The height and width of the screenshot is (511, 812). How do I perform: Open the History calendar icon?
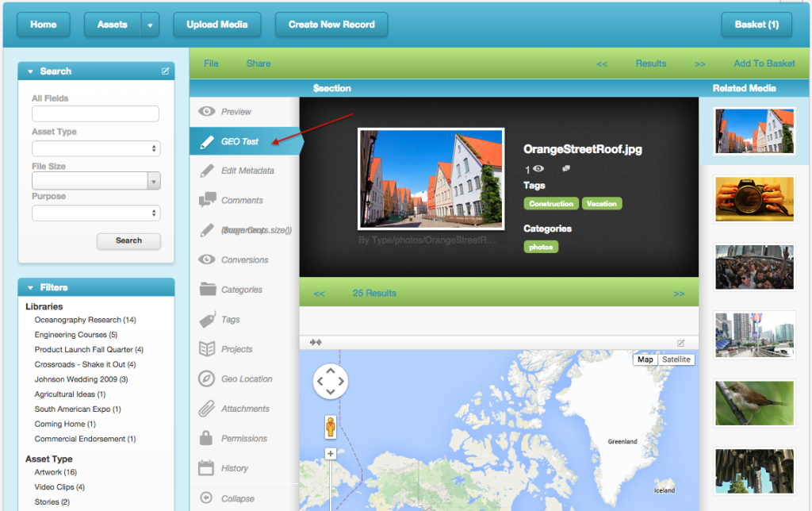(206, 468)
